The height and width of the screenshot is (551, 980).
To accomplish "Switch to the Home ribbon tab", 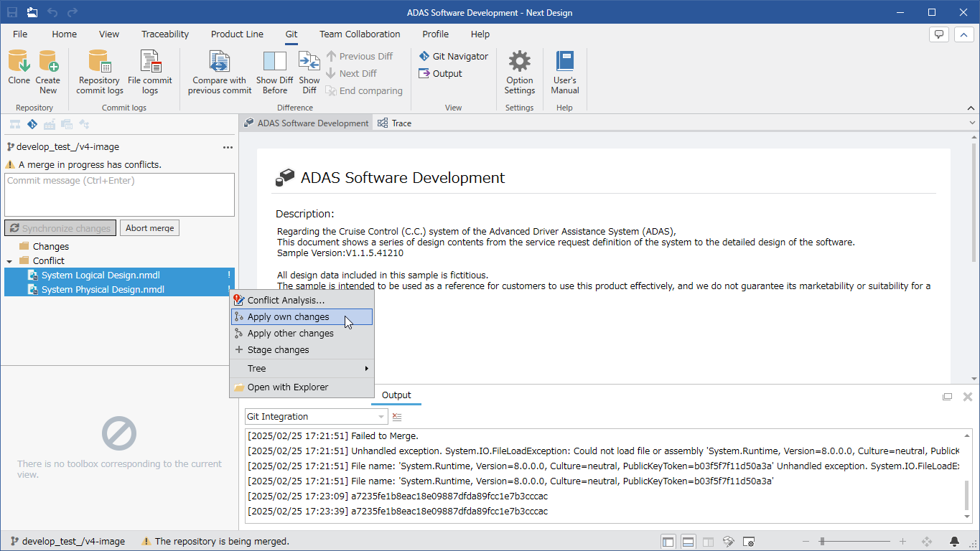I will tap(64, 34).
